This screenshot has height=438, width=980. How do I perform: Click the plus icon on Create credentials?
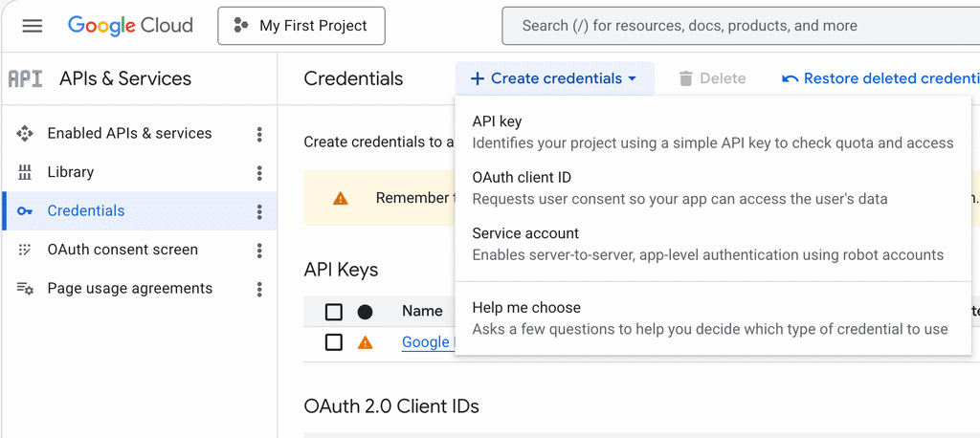[x=478, y=78]
